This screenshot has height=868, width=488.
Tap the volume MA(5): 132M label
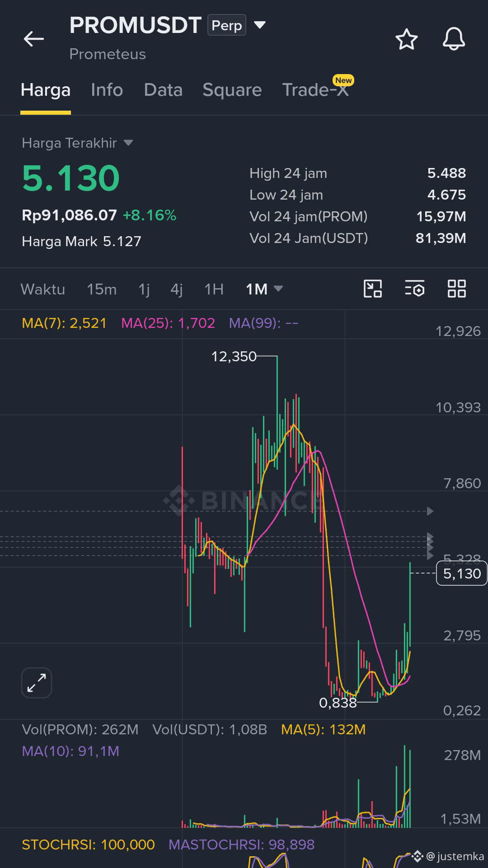pyautogui.click(x=323, y=729)
